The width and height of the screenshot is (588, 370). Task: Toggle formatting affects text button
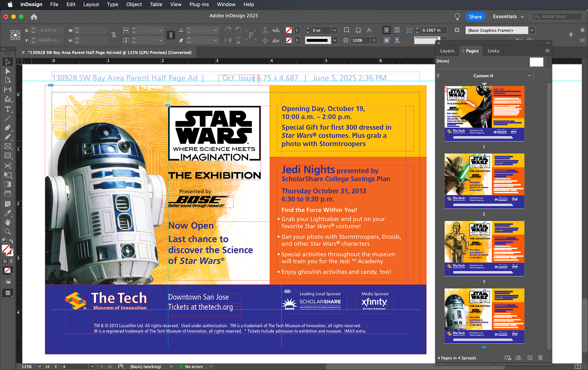[11, 261]
